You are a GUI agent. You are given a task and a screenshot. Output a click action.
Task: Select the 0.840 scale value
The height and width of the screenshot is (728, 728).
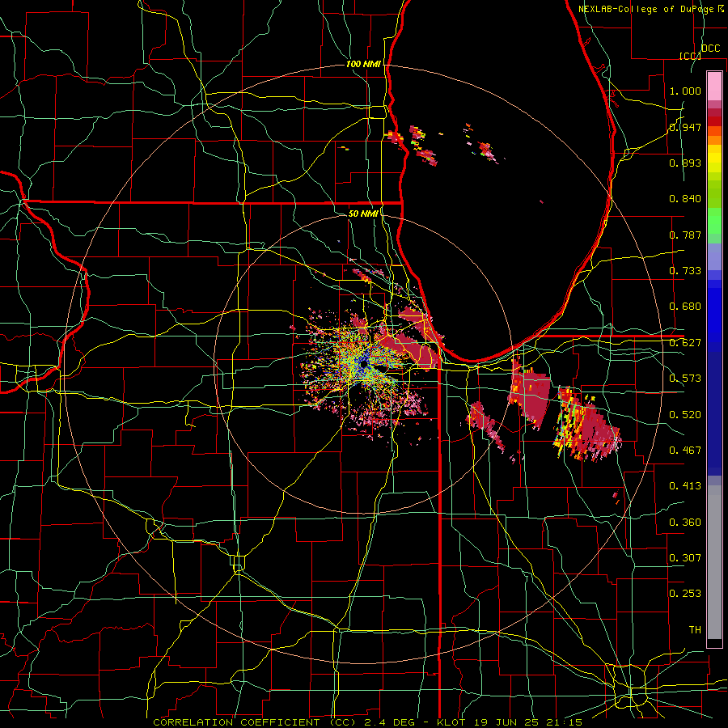(685, 199)
